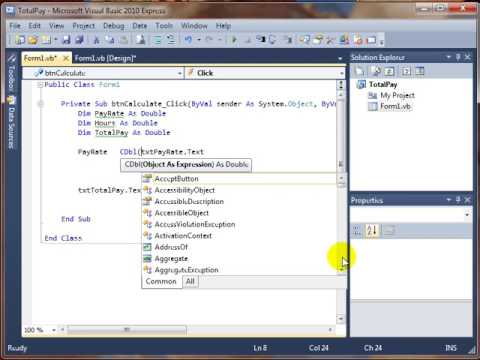Screen dimensions: 480x360
Task: Click the Paste icon in toolbar
Action: (x=123, y=40)
